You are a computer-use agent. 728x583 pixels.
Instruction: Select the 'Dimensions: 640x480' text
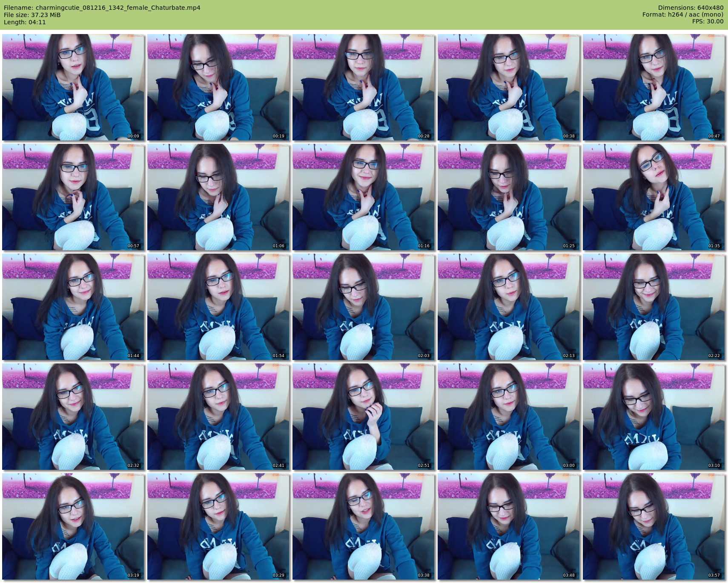tap(691, 8)
